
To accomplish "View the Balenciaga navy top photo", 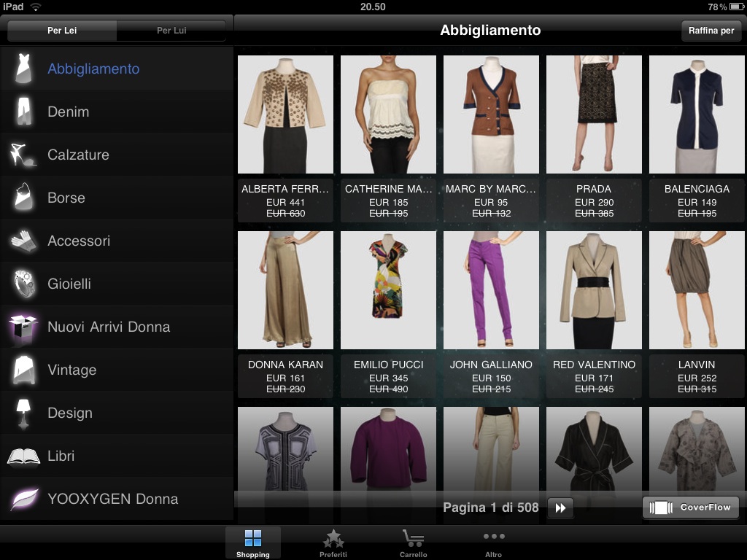I will click(x=697, y=114).
